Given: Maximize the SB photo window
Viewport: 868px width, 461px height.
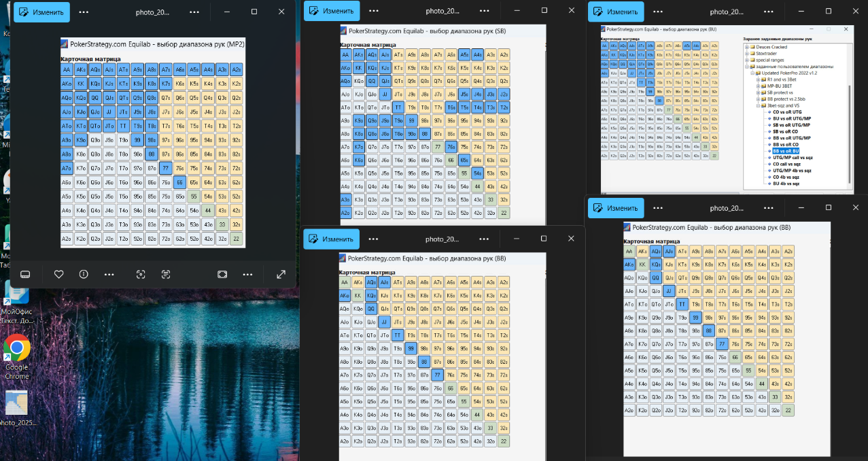Looking at the screenshot, I should pos(544,11).
